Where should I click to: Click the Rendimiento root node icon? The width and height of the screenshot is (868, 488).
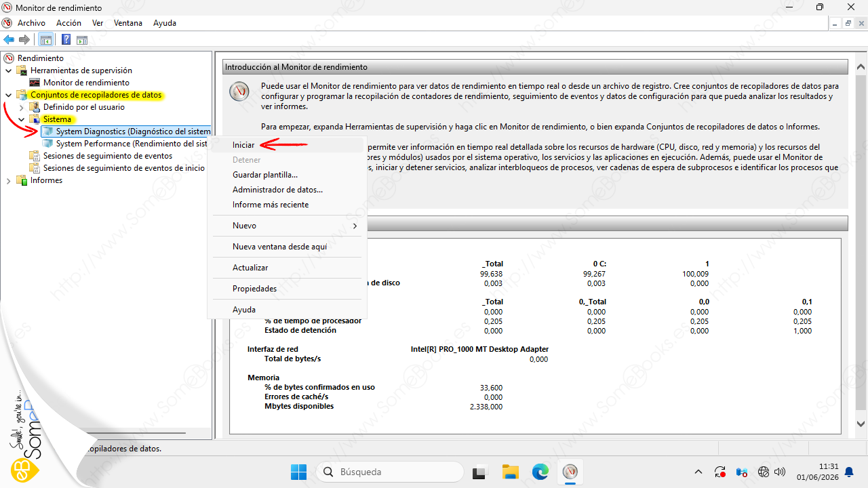[9, 58]
